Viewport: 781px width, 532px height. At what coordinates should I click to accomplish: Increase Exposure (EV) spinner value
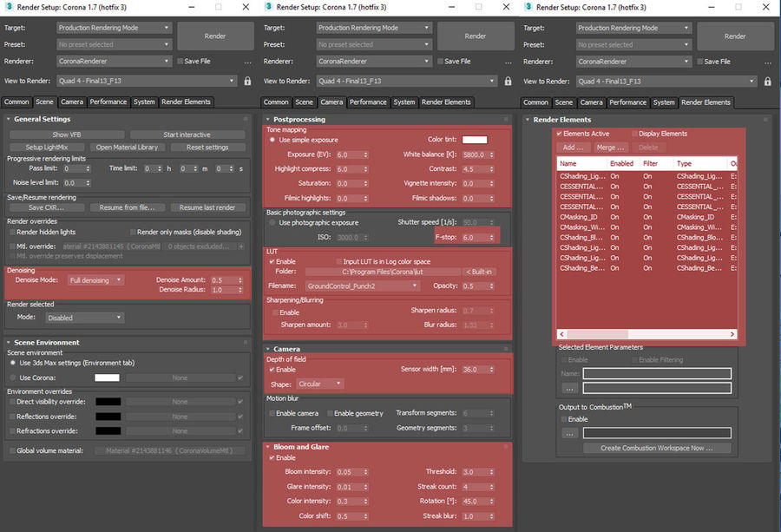point(365,153)
